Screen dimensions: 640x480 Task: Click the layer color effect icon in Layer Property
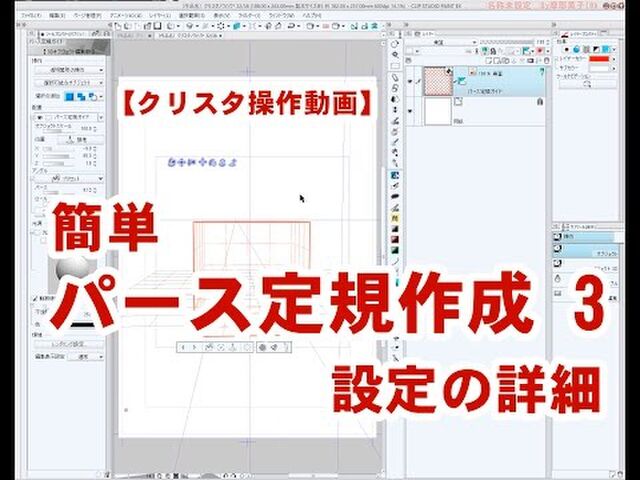[x=606, y=49]
